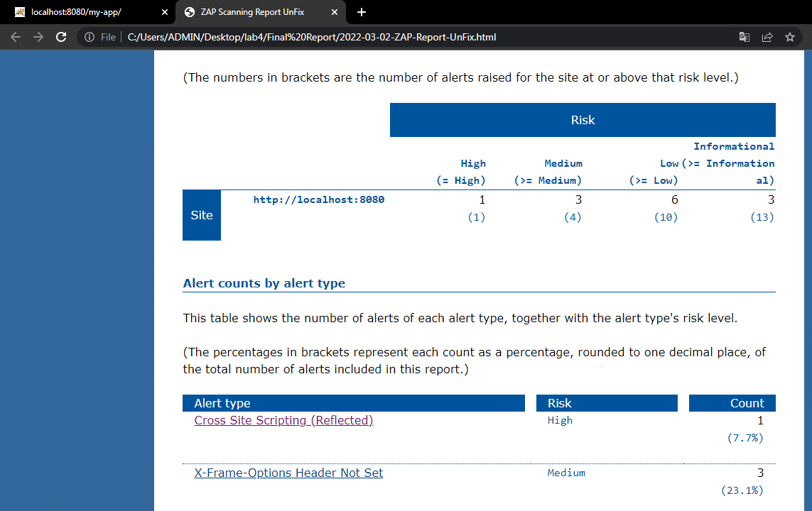812x511 pixels.
Task: Click the blue Risk table header
Action: (x=583, y=119)
